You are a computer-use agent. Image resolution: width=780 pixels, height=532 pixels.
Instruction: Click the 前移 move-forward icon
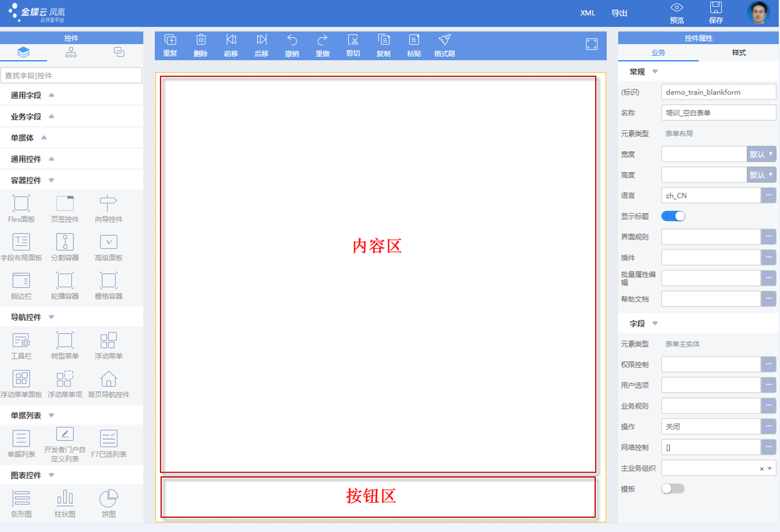(231, 40)
